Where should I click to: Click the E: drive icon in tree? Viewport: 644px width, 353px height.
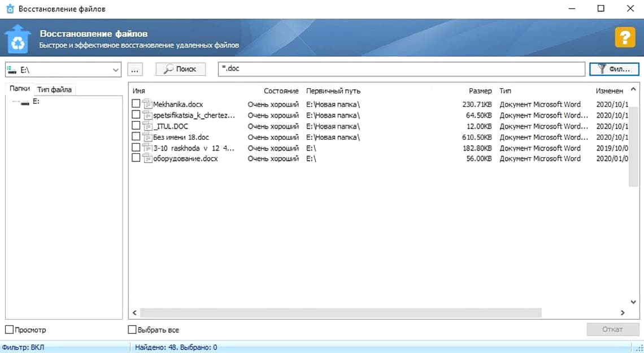pos(25,102)
